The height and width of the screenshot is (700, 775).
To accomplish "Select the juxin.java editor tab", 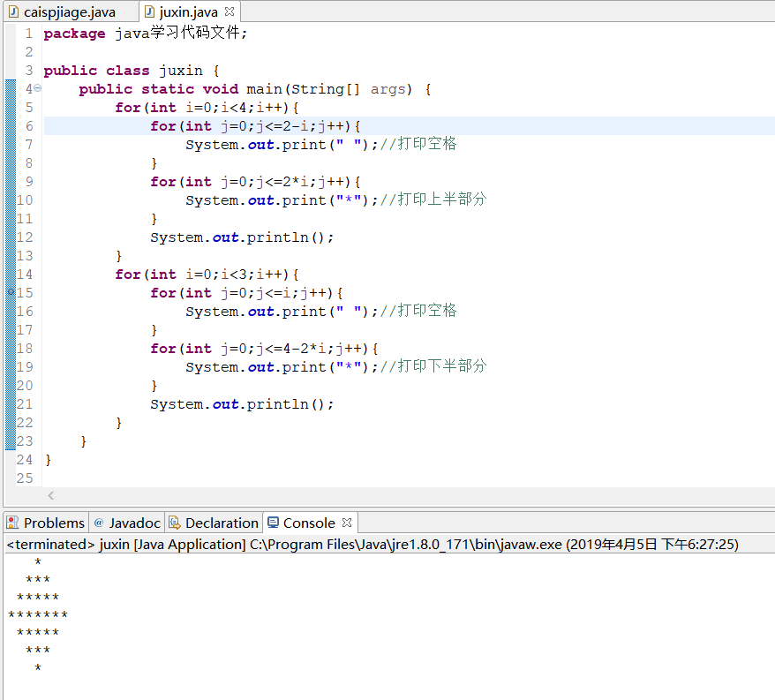I will pyautogui.click(x=188, y=11).
